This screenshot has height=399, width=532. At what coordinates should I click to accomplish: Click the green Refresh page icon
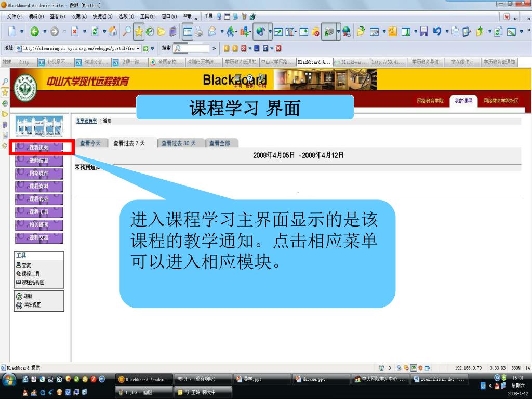tap(95, 32)
